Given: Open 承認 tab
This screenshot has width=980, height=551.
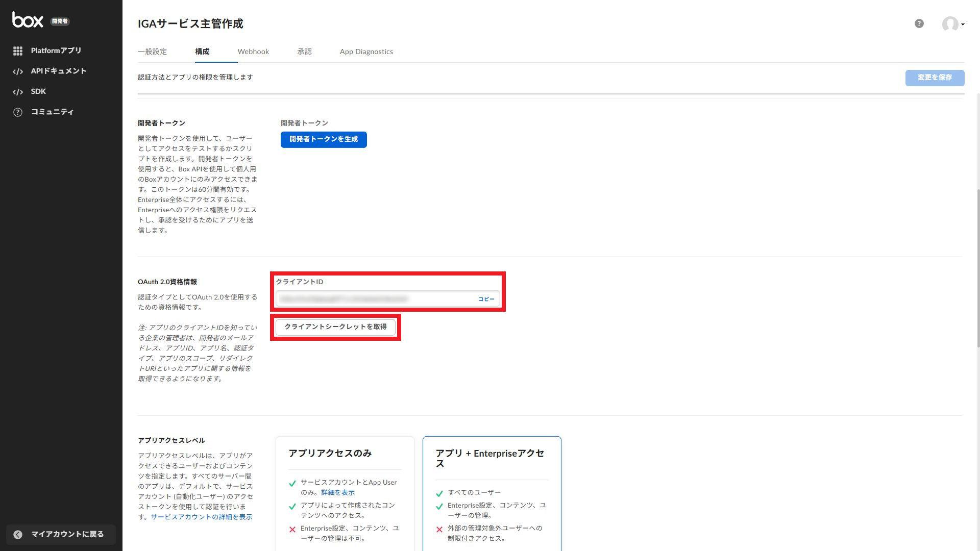Looking at the screenshot, I should (x=304, y=52).
